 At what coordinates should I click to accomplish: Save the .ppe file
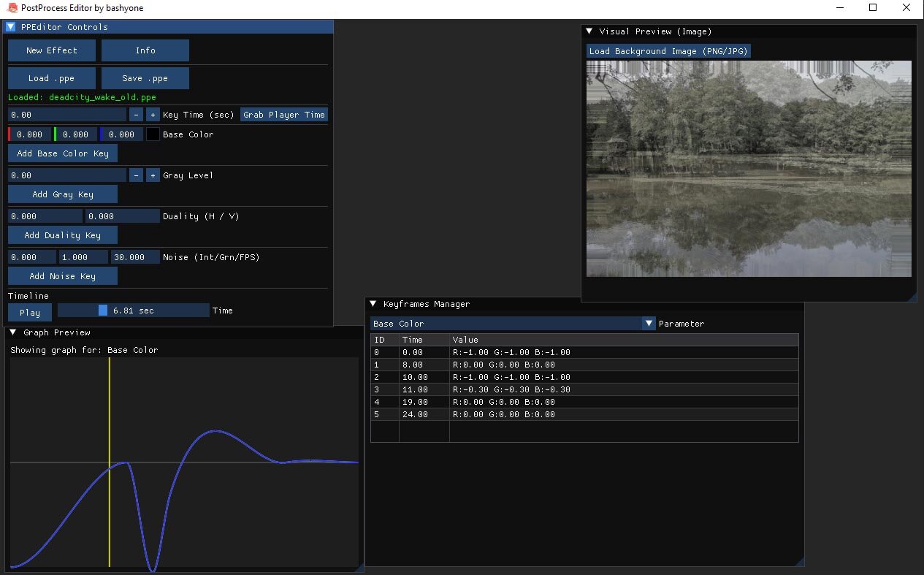(145, 78)
